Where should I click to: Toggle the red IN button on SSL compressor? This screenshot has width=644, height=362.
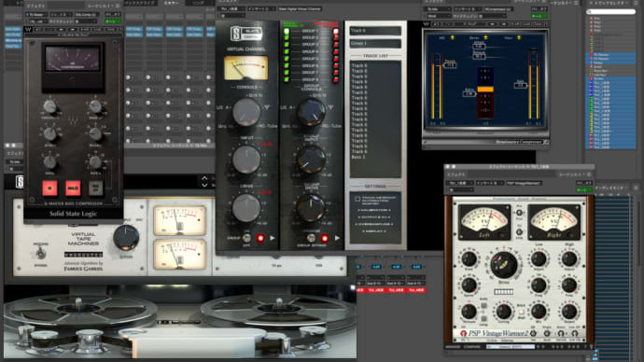[x=49, y=188]
